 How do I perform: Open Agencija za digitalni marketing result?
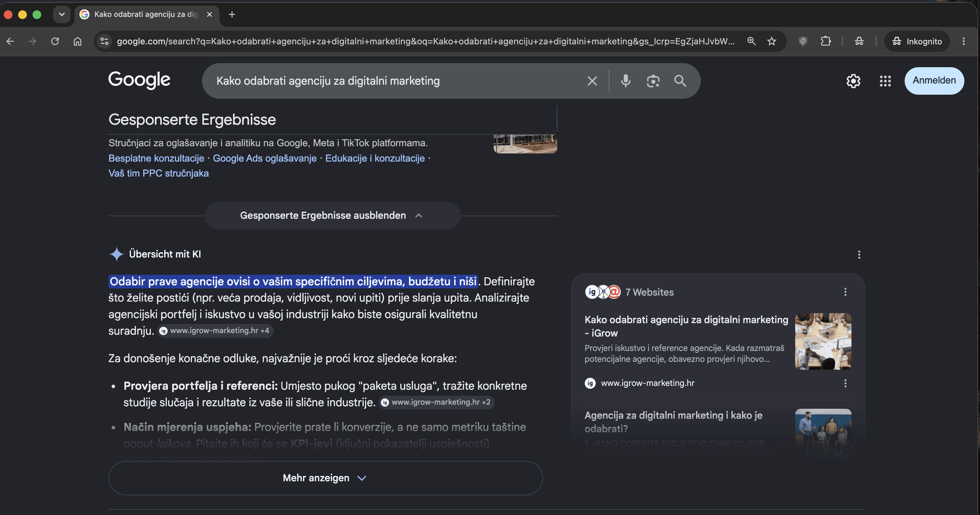pyautogui.click(x=673, y=422)
